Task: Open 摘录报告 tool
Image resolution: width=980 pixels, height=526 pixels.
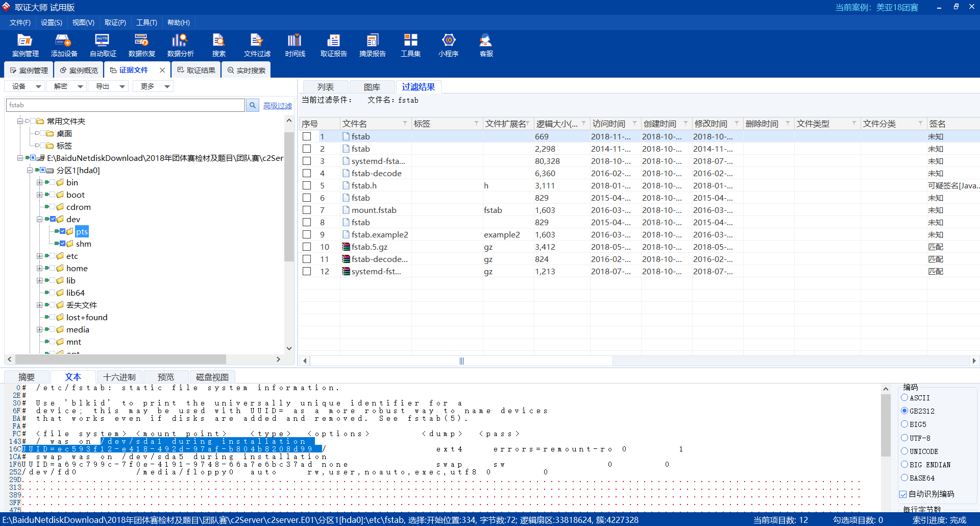Action: click(372, 45)
